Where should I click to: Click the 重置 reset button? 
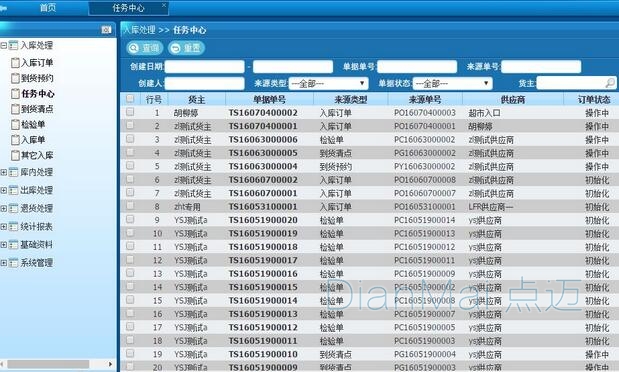point(186,48)
